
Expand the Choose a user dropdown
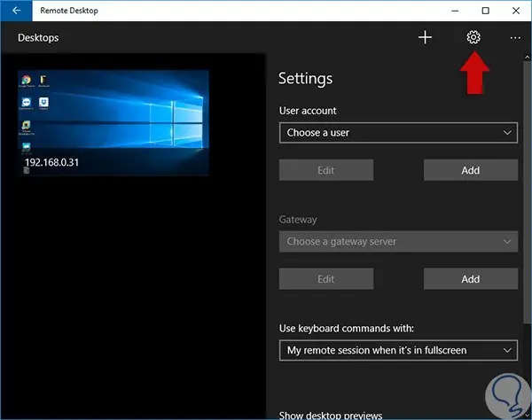point(398,133)
